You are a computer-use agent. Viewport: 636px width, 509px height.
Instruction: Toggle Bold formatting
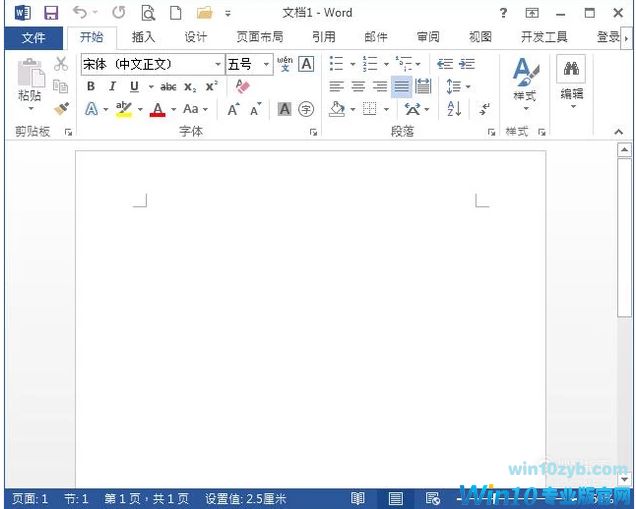coord(91,87)
